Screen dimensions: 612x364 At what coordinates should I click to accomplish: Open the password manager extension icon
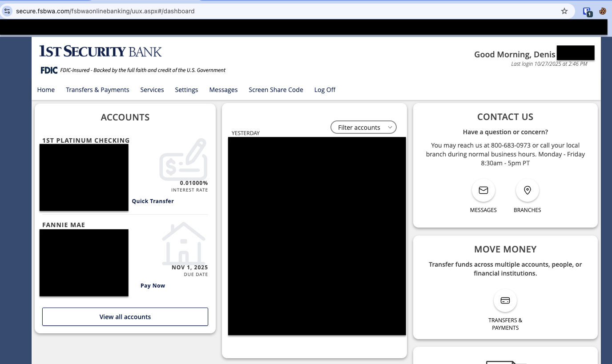point(587,12)
